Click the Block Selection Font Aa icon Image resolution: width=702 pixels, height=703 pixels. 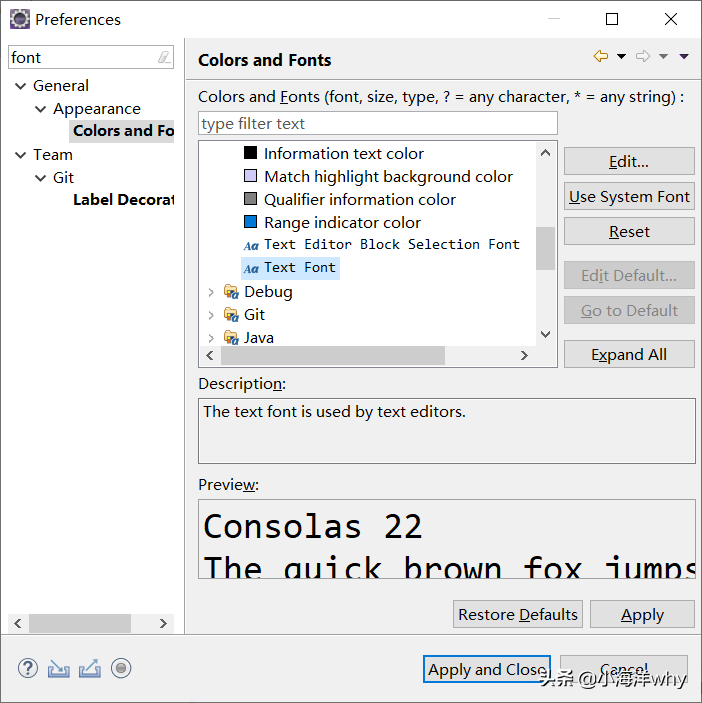(251, 246)
